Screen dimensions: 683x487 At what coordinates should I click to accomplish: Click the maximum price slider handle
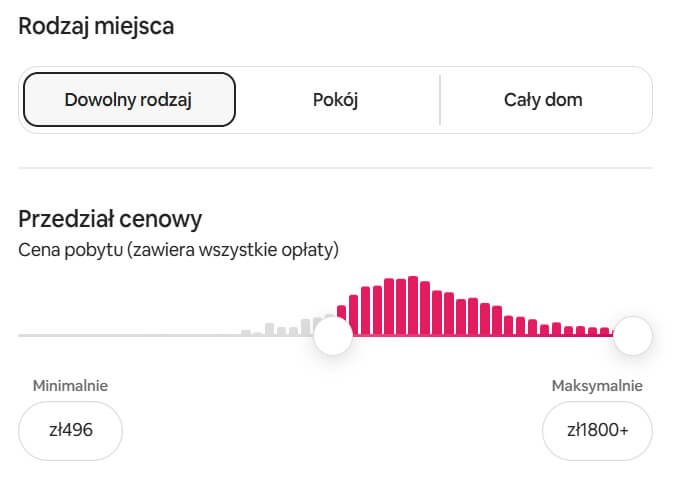(632, 335)
